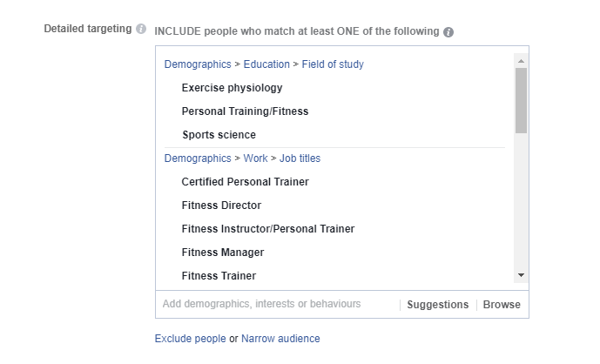Viewport: 600px width, 364px height.
Task: Select the Fitness Trainer job title
Action: pos(219,276)
